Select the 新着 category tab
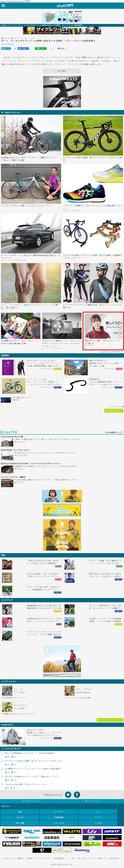The width and height of the screenshot is (124, 868). (20, 811)
